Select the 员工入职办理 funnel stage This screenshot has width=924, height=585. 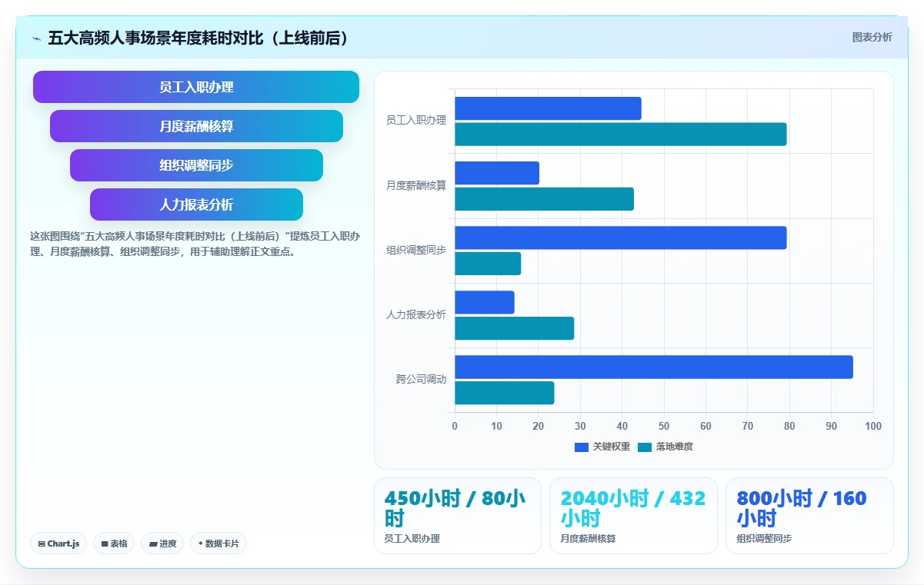[x=196, y=87]
